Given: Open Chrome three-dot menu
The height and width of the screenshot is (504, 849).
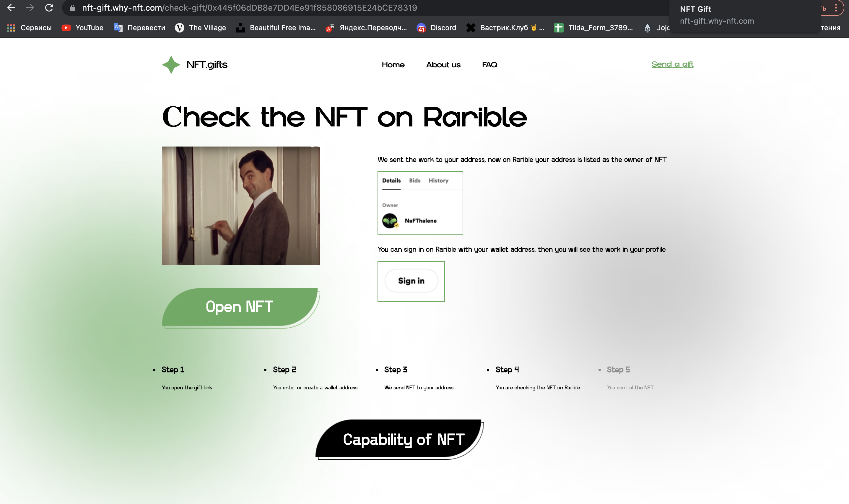Looking at the screenshot, I should (x=836, y=8).
